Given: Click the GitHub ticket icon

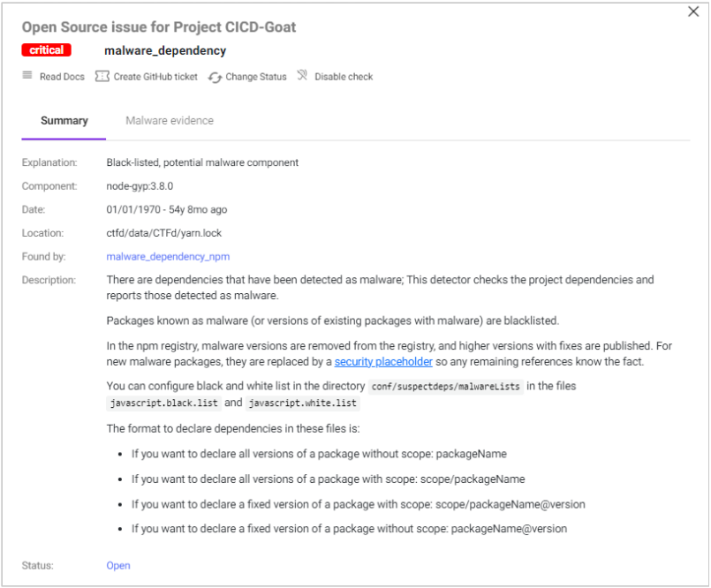Looking at the screenshot, I should point(102,77).
